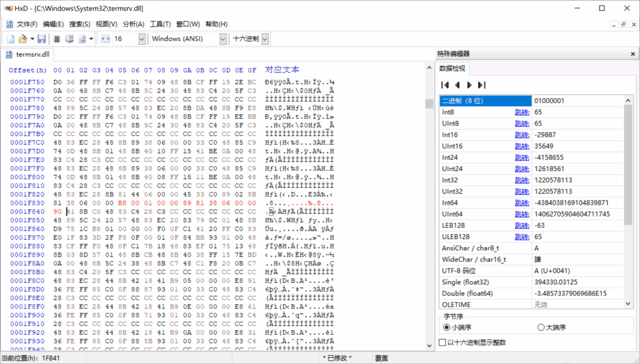Create a new file
This screenshot has height=364, width=640.
pyautogui.click(x=11, y=38)
